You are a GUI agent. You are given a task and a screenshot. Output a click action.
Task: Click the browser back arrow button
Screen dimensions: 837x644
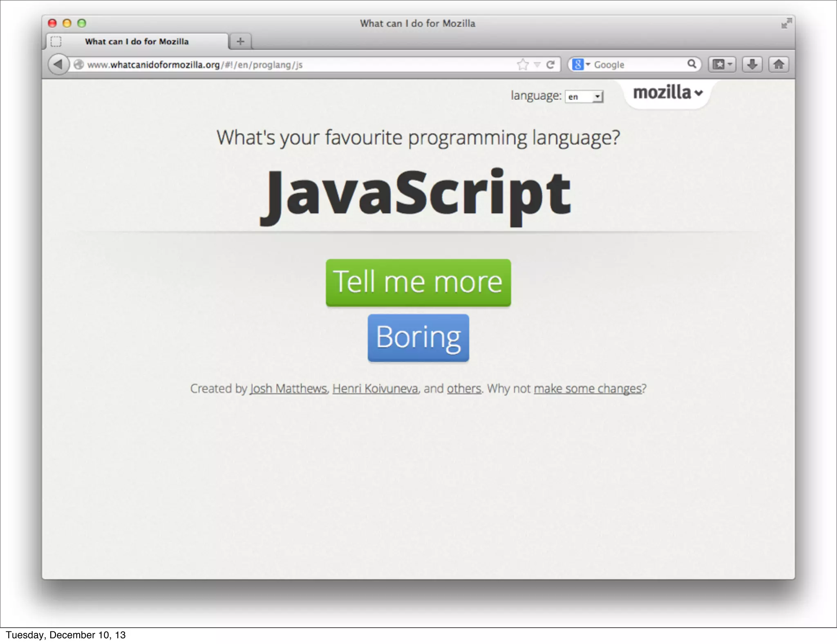(x=58, y=64)
